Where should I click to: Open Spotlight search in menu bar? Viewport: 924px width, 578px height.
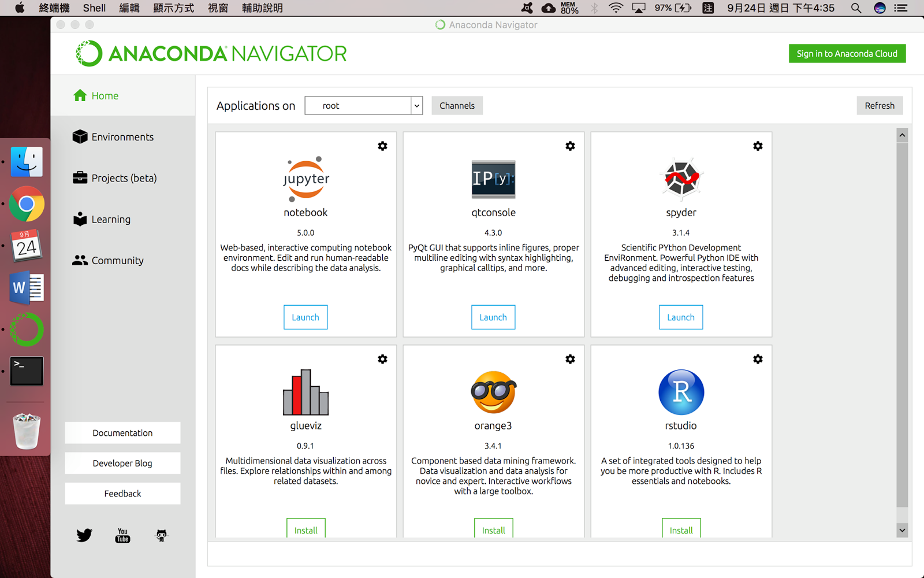point(856,8)
